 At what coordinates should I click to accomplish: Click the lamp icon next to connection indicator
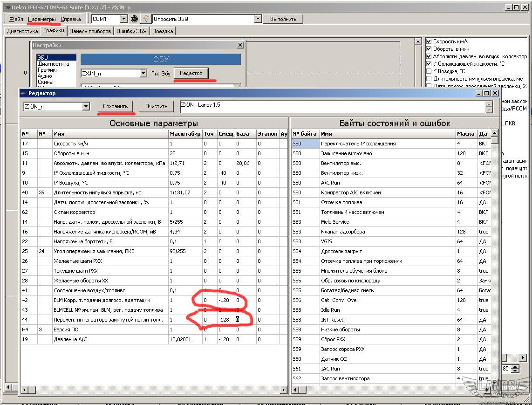[146, 19]
